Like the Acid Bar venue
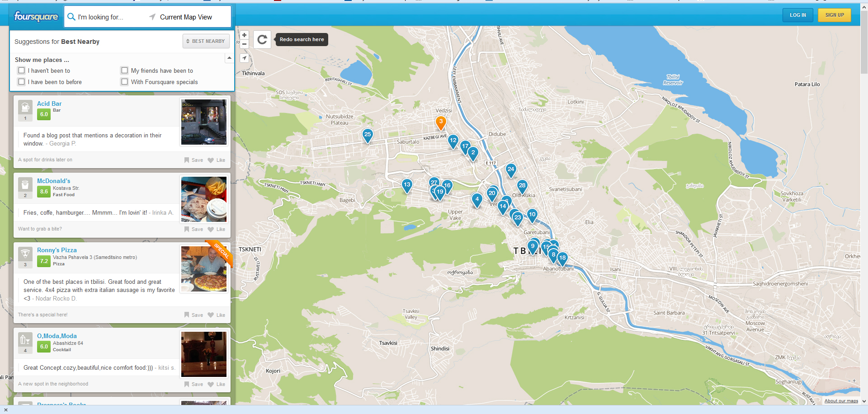Screen dimensions: 868x414 pos(216,160)
